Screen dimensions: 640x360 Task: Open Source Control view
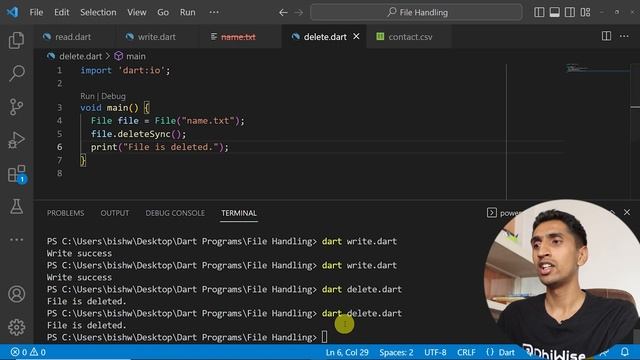click(16, 107)
